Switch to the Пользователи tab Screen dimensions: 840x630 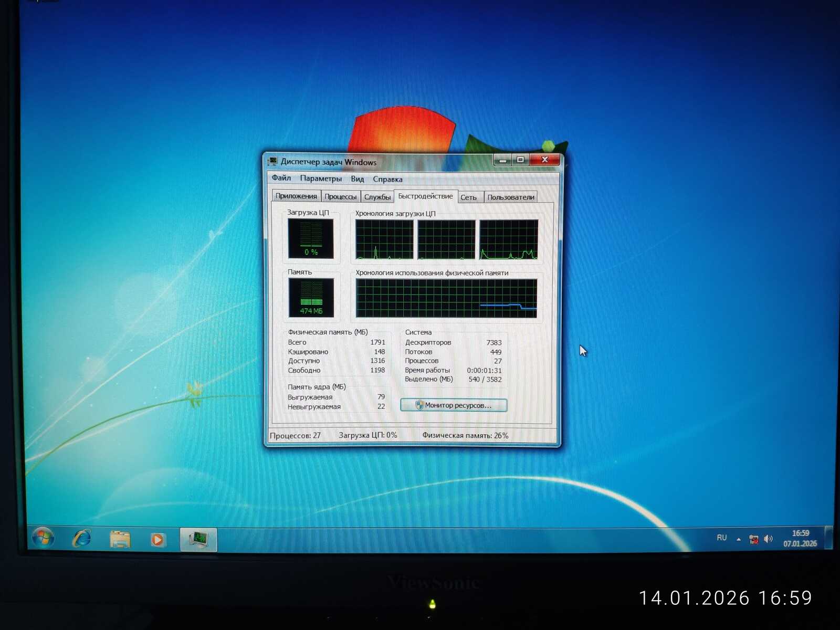[x=511, y=197]
